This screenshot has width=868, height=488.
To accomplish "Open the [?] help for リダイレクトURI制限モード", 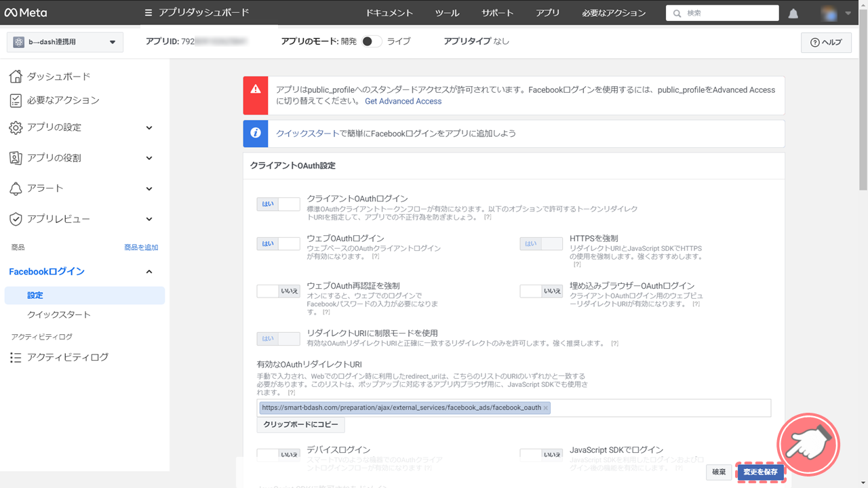I will [614, 344].
